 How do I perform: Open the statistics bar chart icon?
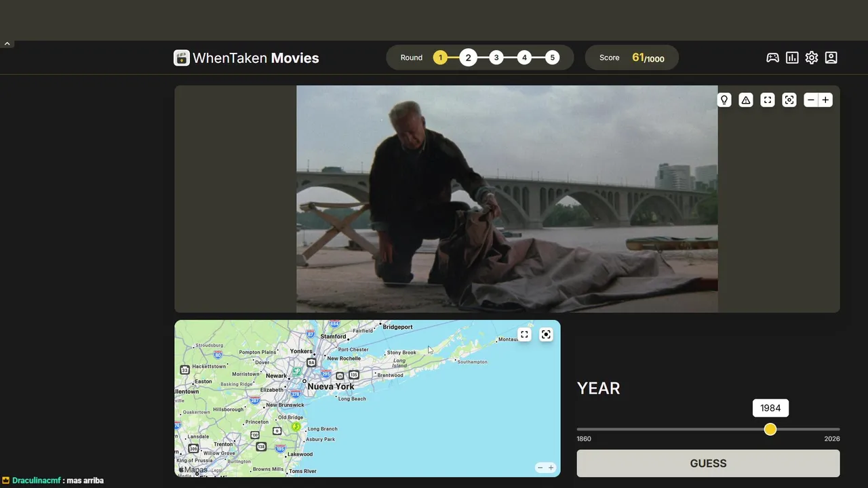point(792,58)
